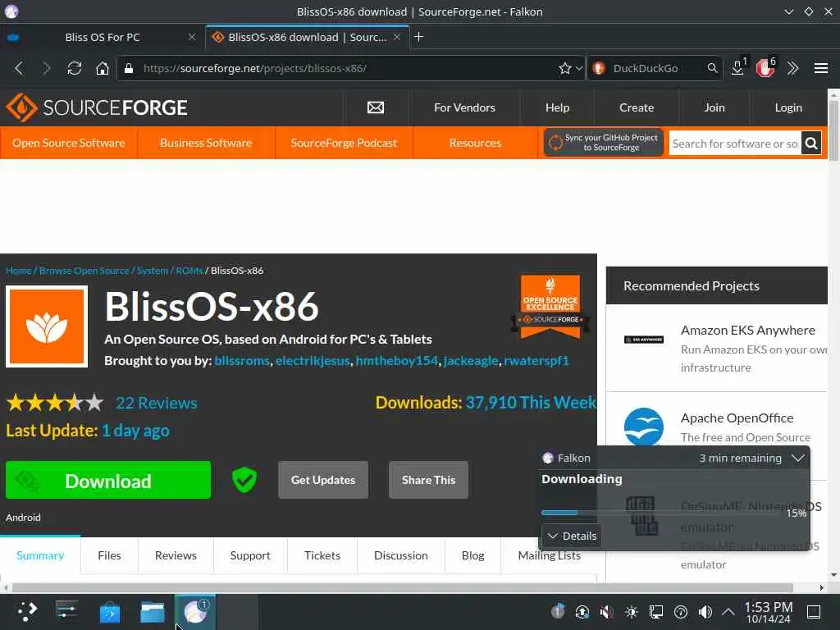840x630 pixels.
Task: Click the Create link in header
Action: [x=637, y=107]
